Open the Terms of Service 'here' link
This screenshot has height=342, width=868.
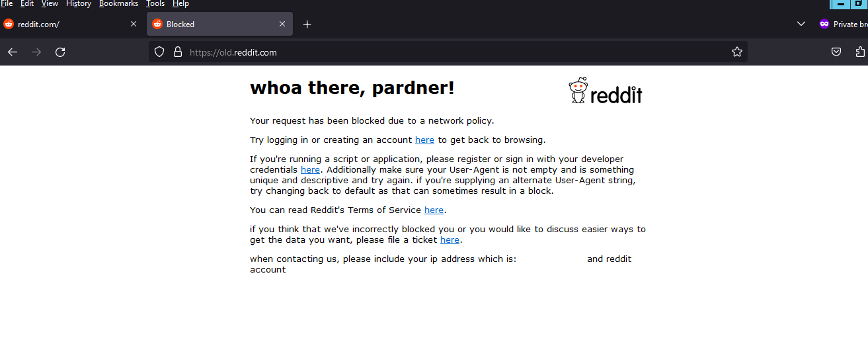coord(434,210)
